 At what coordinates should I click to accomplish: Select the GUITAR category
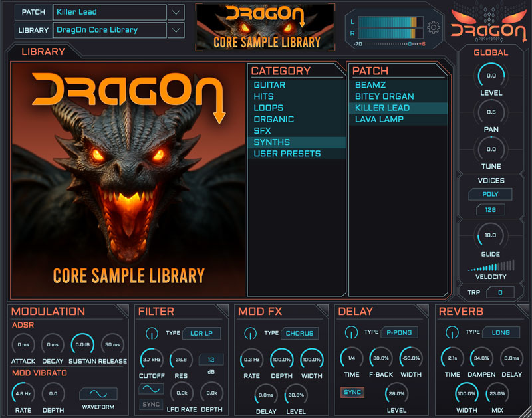pyautogui.click(x=269, y=85)
